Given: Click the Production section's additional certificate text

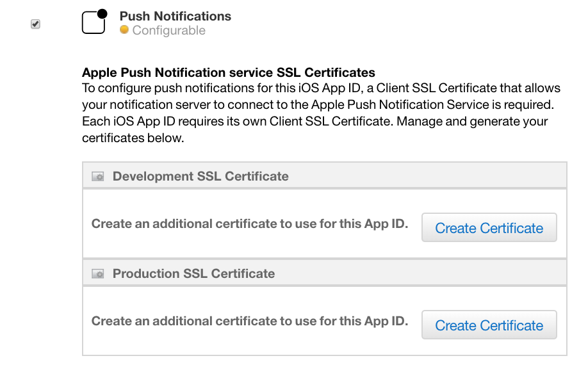Looking at the screenshot, I should (250, 321).
